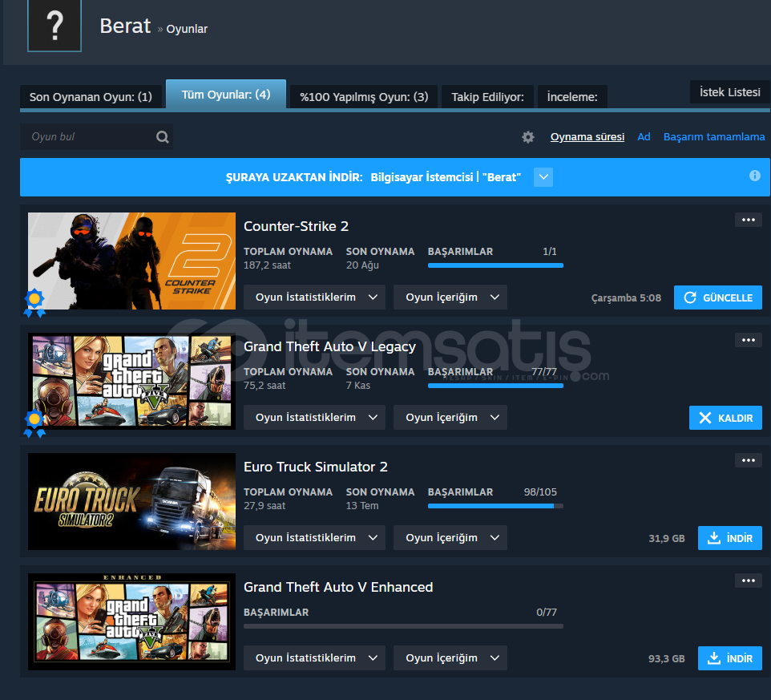
Task: Switch to the Son Oynanan Oyun tab
Action: point(91,97)
